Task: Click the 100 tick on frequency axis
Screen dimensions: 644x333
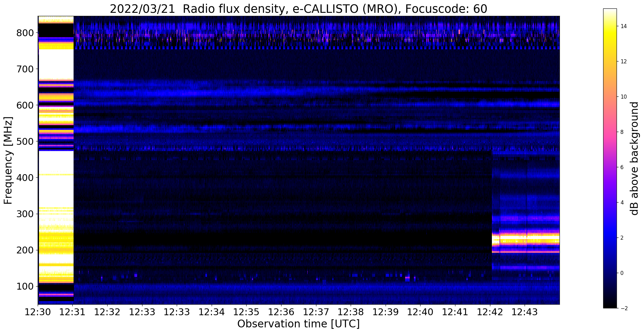Action: pos(25,286)
